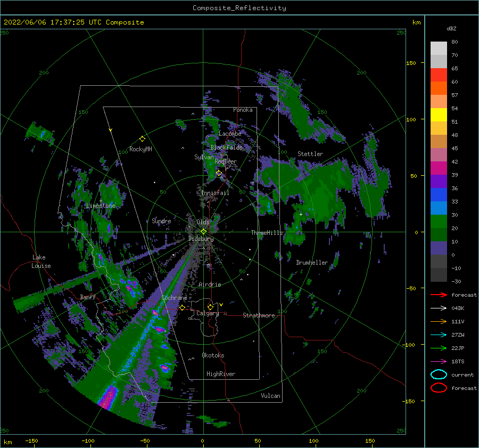479x448 pixels.
Task: Click the Drumheller label
Action: pos(312,263)
